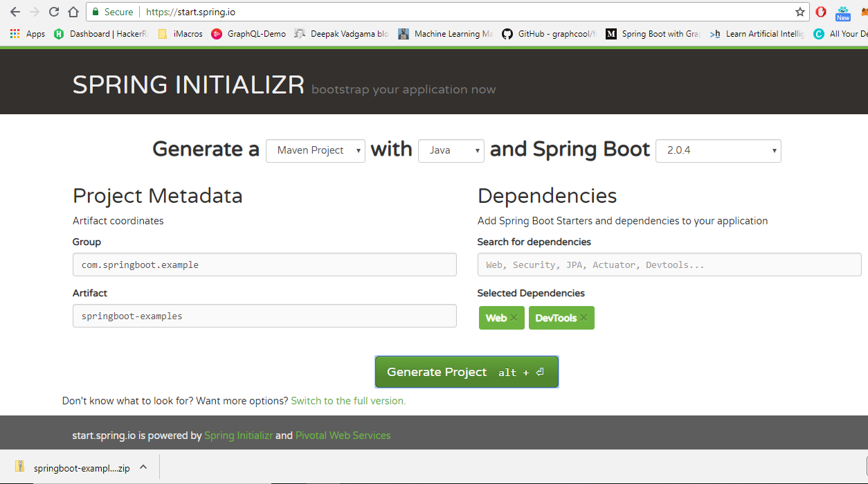This screenshot has width=868, height=484.
Task: Open the Apps bookmarks shortcut
Action: pyautogui.click(x=28, y=34)
